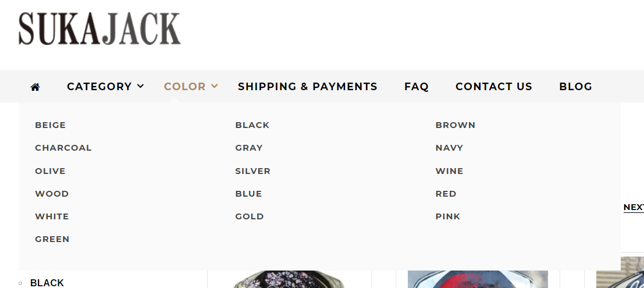Open the FAQ page
Screen dimensions: 644x288
[416, 86]
